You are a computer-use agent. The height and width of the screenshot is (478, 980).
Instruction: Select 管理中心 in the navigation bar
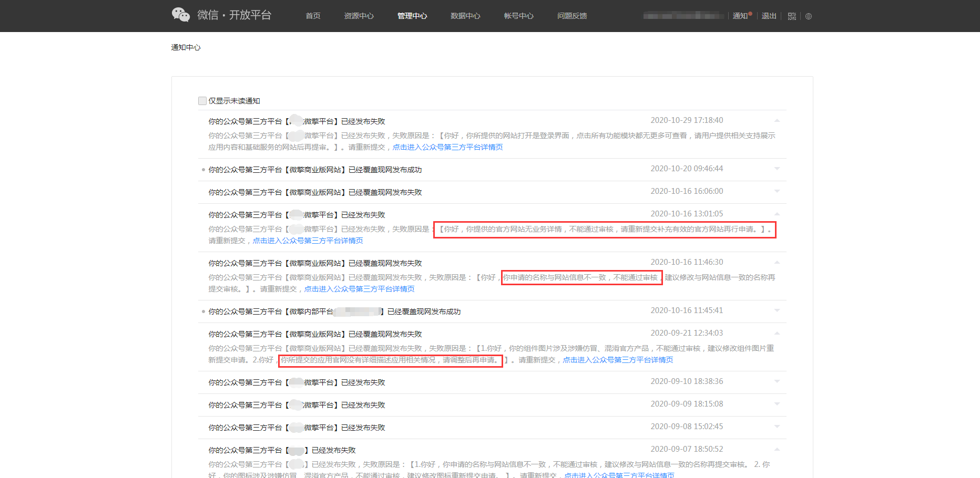412,16
